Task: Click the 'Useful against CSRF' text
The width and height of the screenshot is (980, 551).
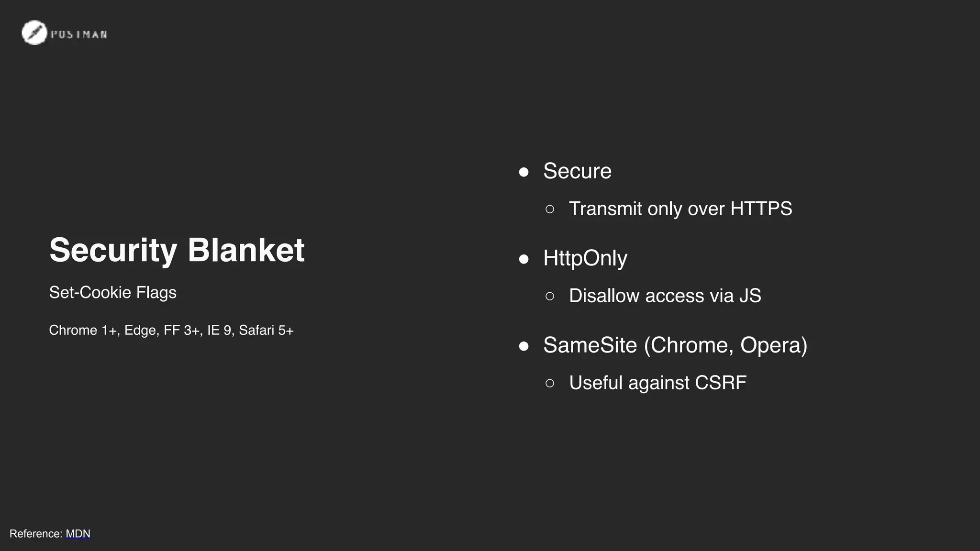Action: click(x=657, y=383)
